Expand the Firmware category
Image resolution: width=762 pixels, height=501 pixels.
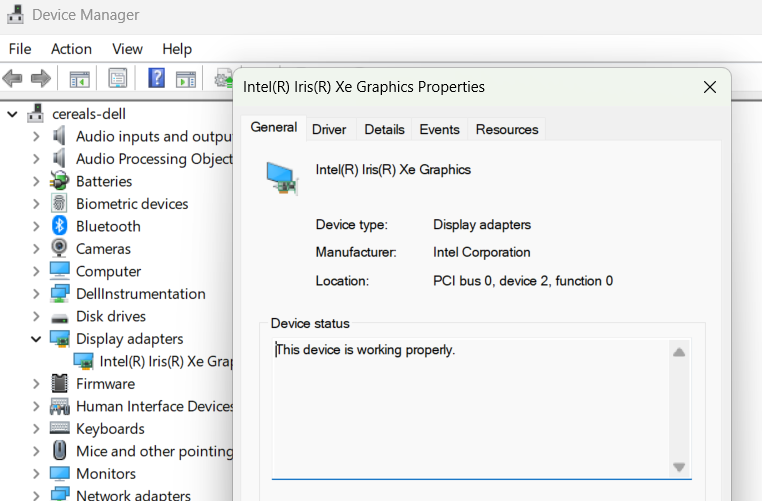(36, 384)
